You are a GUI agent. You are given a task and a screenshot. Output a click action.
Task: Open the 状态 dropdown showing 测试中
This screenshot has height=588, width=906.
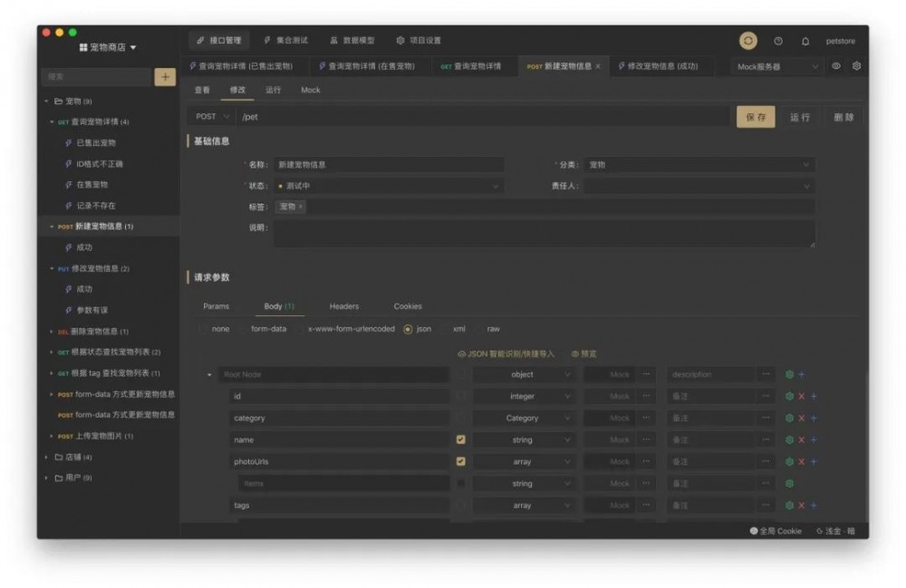coord(390,184)
